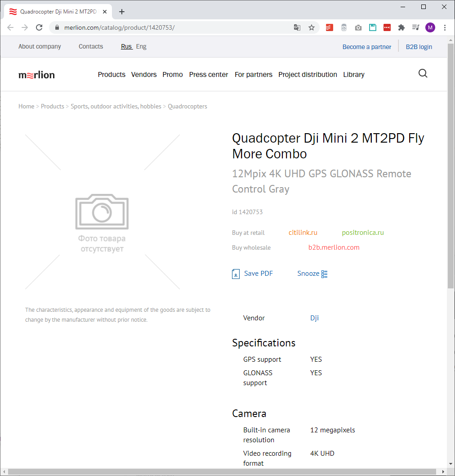Open the red password manager extension
This screenshot has height=476, width=455.
[387, 27]
